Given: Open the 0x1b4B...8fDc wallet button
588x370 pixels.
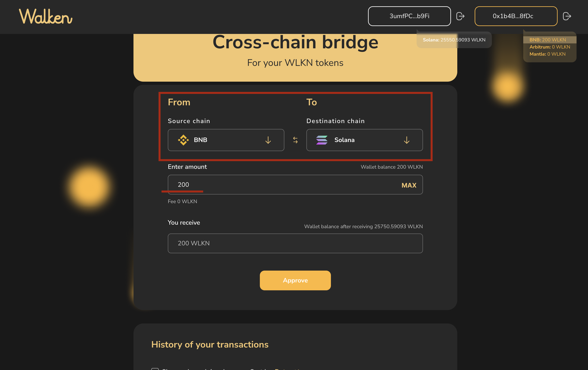Looking at the screenshot, I should tap(516, 16).
